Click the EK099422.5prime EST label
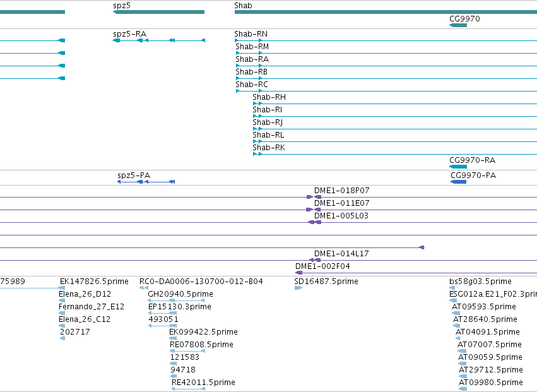Image resolution: width=537 pixels, height=392 pixels. click(x=203, y=333)
